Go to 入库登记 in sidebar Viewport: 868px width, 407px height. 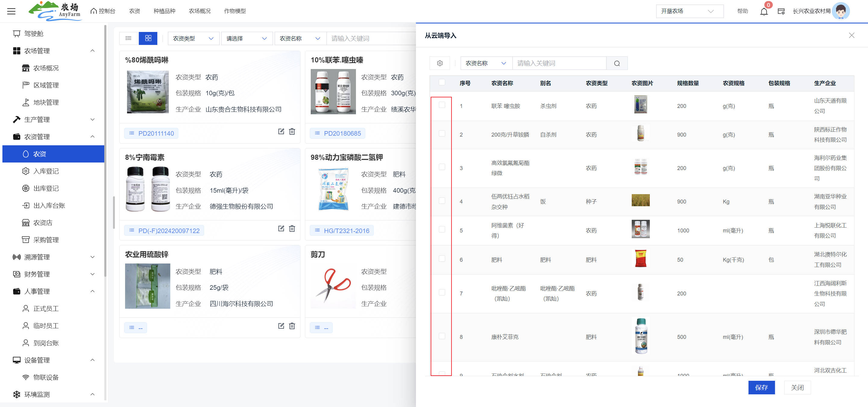point(46,171)
